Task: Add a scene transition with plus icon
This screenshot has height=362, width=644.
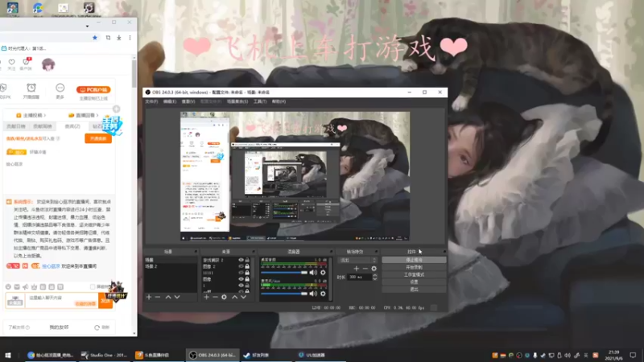Action: click(x=356, y=269)
